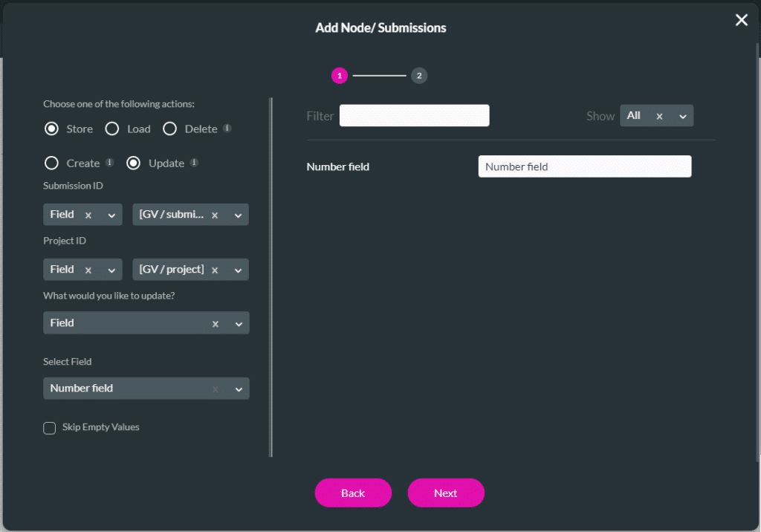Select the Create radio option
The height and width of the screenshot is (532, 761).
[51, 163]
